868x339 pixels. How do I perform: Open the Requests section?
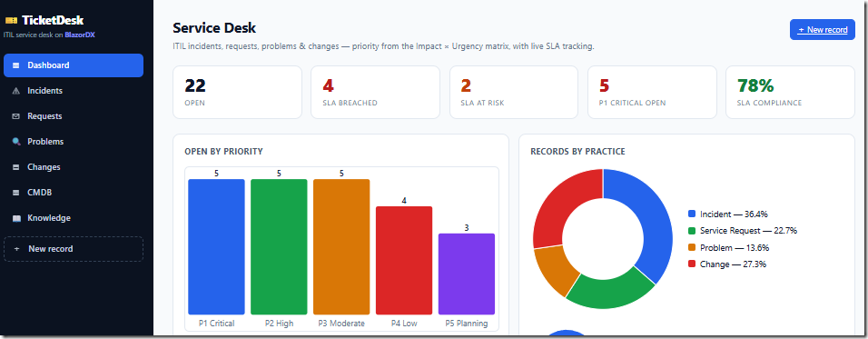(73, 116)
